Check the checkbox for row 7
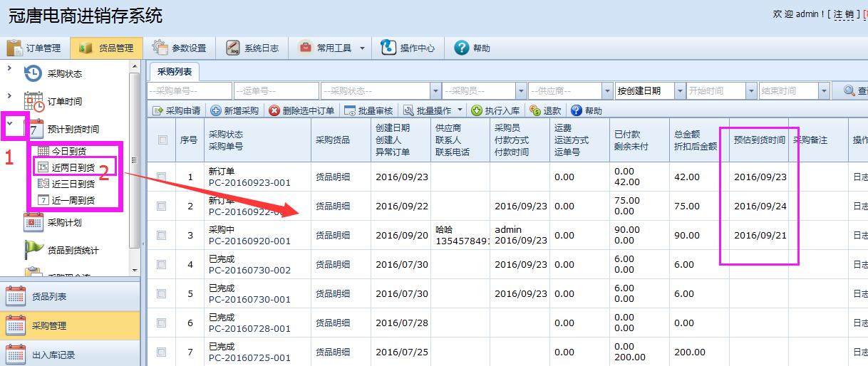 coord(161,352)
